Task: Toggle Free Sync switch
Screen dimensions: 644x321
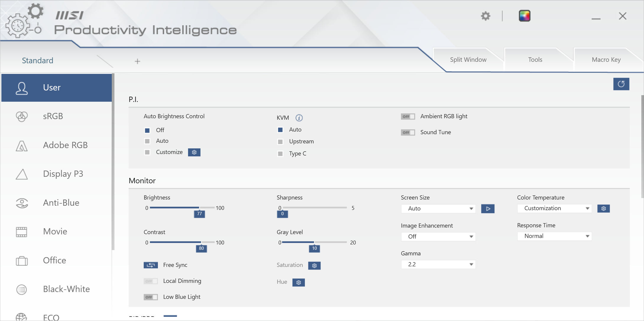Action: click(151, 265)
